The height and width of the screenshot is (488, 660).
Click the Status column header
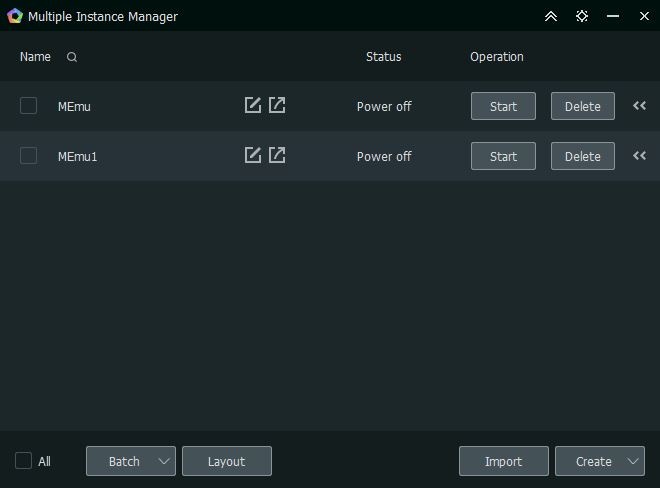click(x=383, y=57)
